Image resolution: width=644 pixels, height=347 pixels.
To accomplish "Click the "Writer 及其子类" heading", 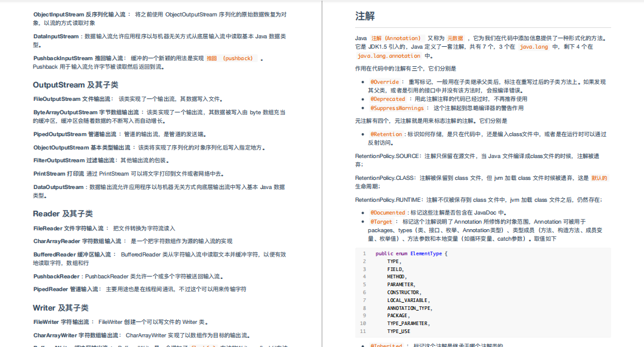I will (x=61, y=308).
